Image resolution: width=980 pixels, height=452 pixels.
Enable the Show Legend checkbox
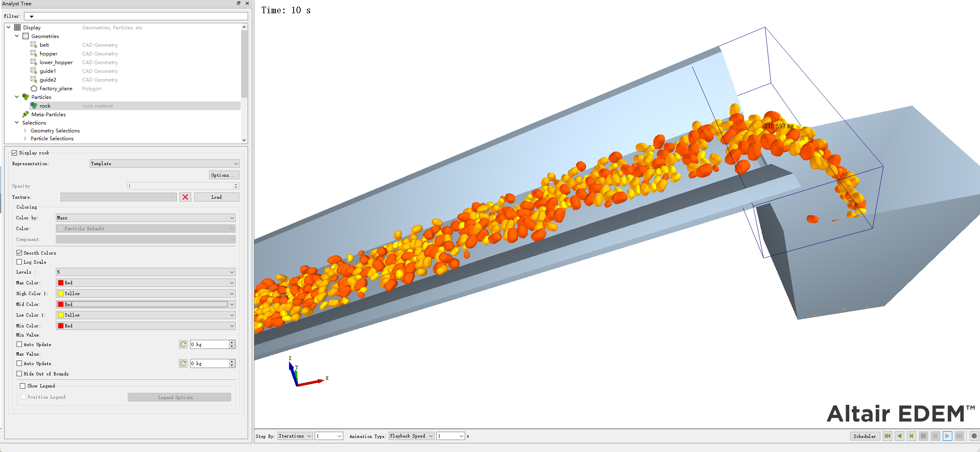[x=23, y=386]
